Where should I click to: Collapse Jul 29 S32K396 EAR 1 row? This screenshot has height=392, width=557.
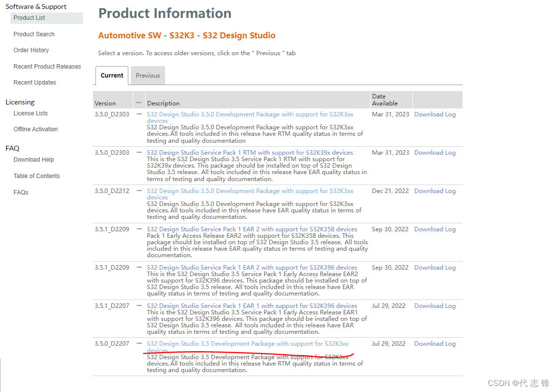click(139, 305)
